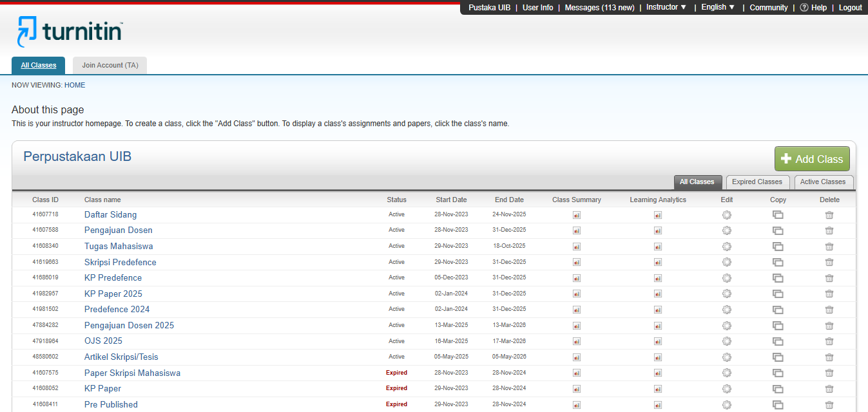The width and height of the screenshot is (868, 412).
Task: Open the Pengajuan Dosen class
Action: (x=119, y=230)
